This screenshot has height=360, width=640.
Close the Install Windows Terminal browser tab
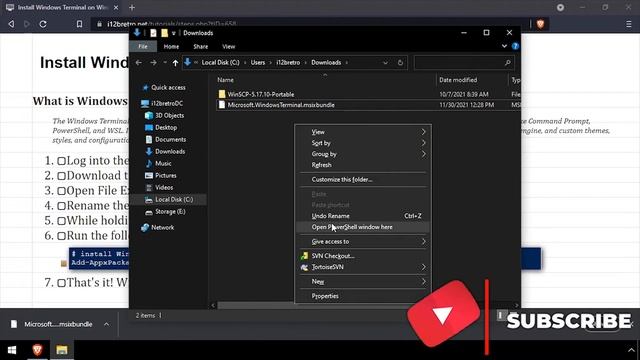click(x=116, y=7)
